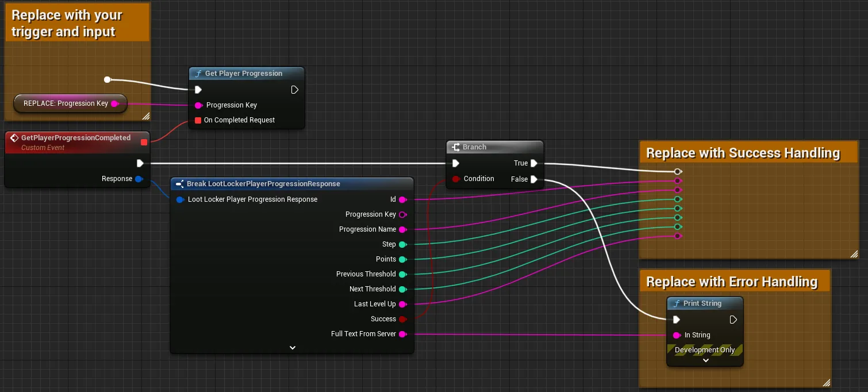Click the Points output pin

click(x=402, y=259)
